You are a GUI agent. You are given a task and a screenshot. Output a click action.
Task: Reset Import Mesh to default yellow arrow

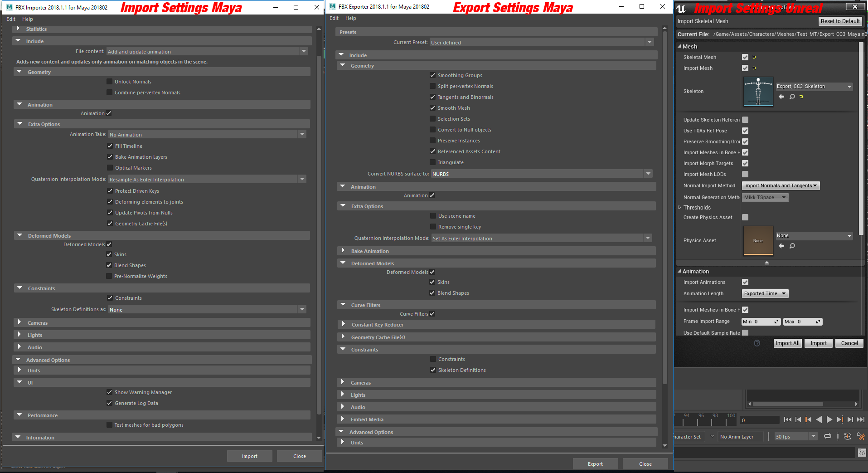[754, 68]
